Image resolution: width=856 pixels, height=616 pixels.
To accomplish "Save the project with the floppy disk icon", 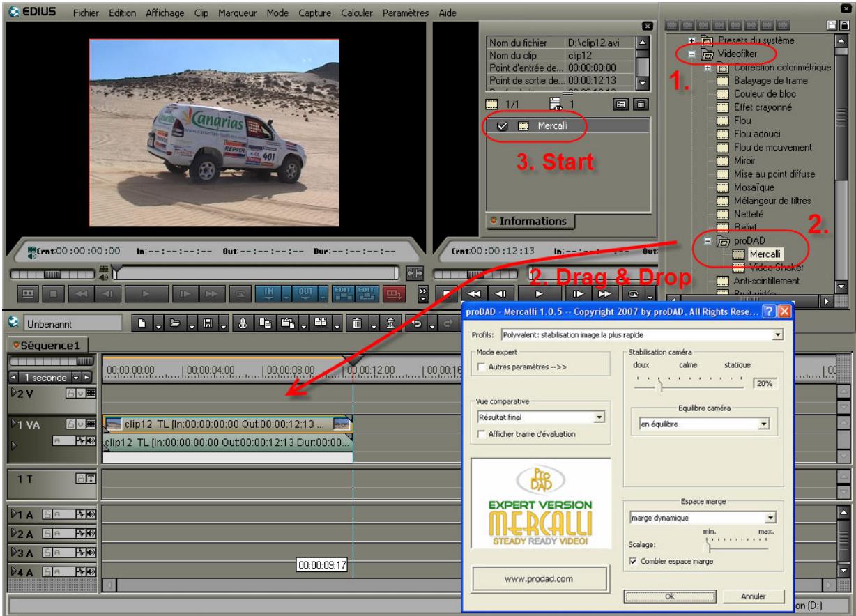I will [x=208, y=323].
